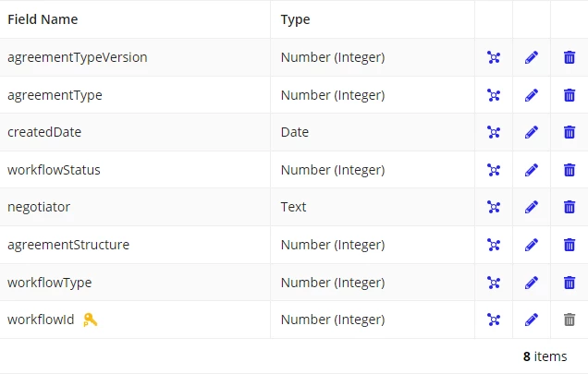Viewport: 588px width, 374px height.
Task: Edit the agreementStructure field
Action: tap(532, 245)
